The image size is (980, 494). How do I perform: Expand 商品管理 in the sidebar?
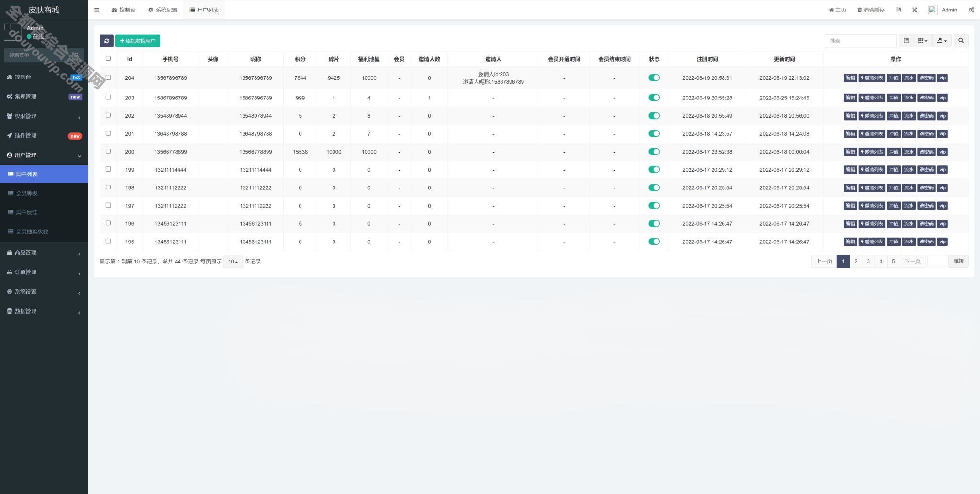click(x=44, y=253)
